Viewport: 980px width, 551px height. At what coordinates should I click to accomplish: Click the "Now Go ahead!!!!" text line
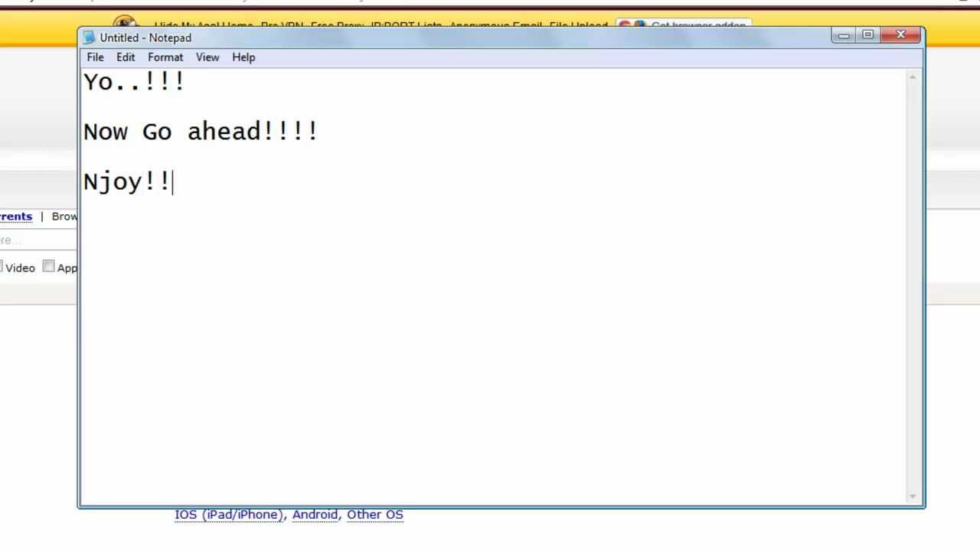point(201,132)
